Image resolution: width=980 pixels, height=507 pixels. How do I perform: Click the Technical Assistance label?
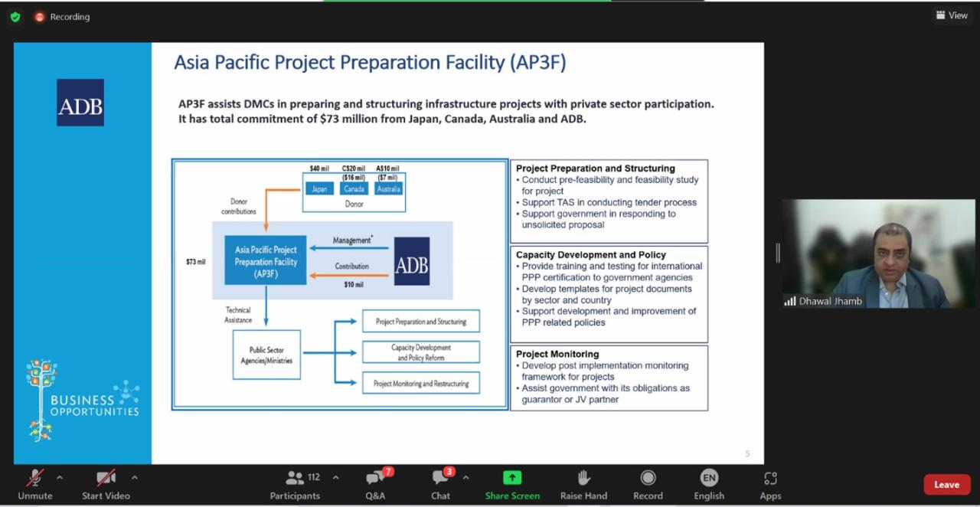[238, 315]
